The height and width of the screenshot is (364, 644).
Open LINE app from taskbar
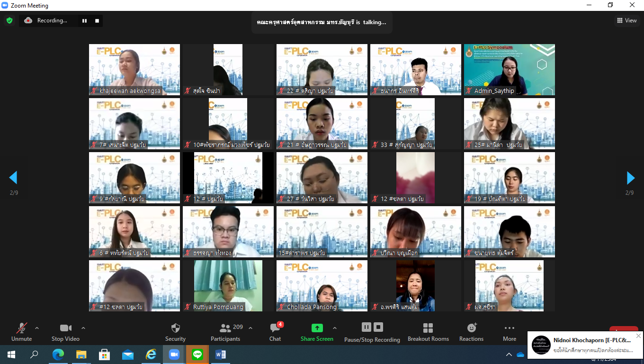tap(197, 355)
